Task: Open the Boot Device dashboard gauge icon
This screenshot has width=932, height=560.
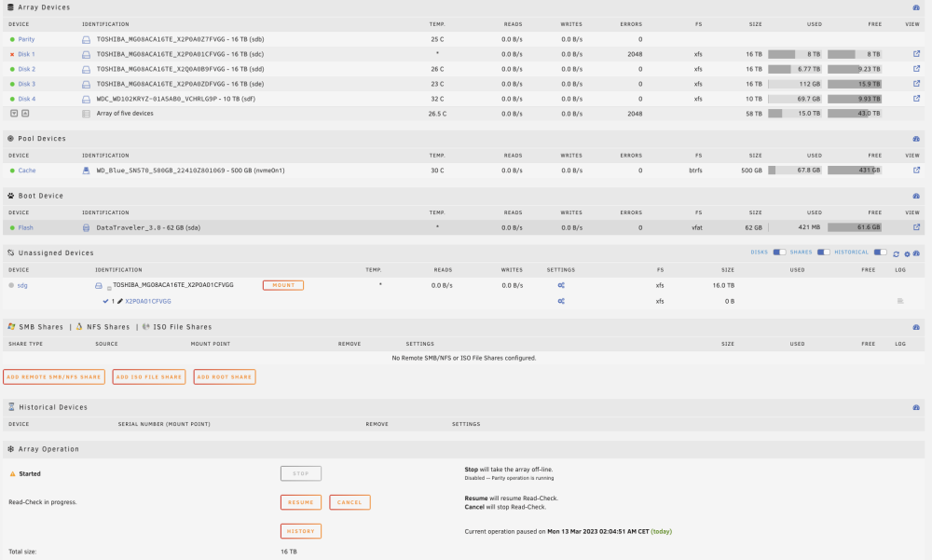Action: point(916,196)
